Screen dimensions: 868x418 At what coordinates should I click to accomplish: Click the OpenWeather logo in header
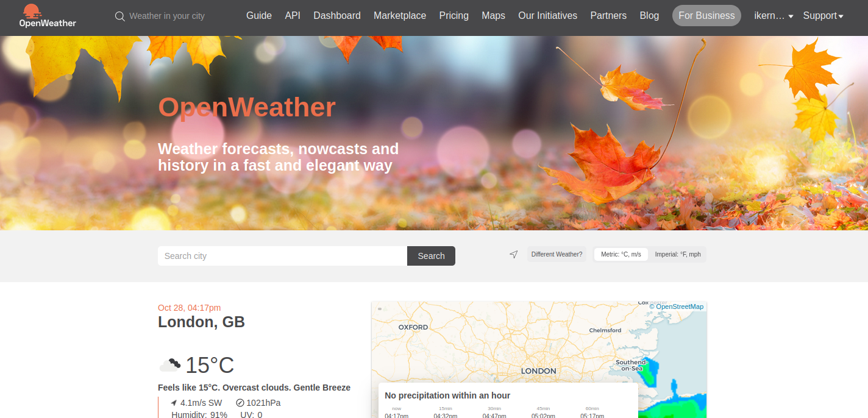48,16
